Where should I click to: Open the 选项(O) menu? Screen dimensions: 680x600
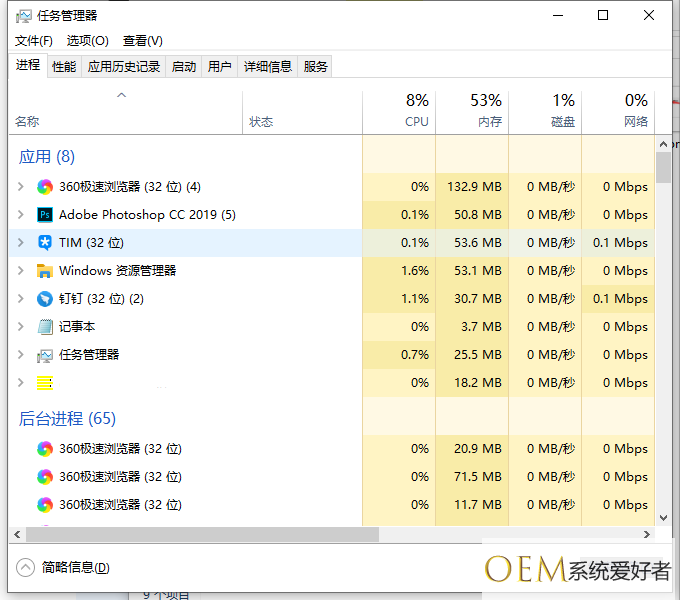click(88, 41)
